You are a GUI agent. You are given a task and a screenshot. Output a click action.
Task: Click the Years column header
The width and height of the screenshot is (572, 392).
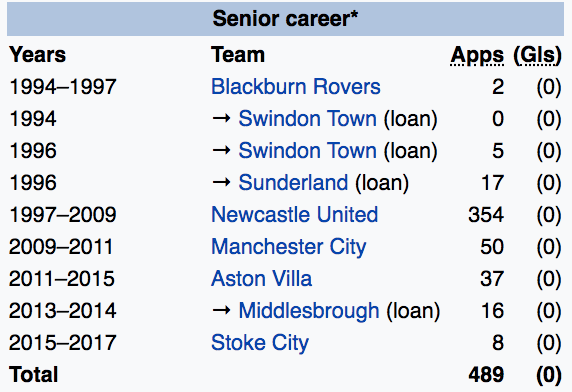[x=38, y=55]
